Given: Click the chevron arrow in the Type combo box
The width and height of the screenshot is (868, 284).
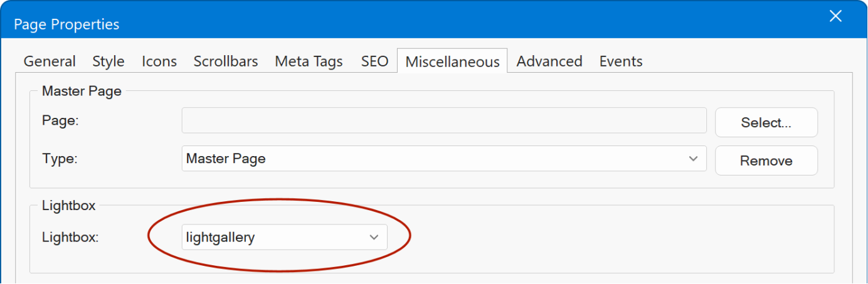Looking at the screenshot, I should click(693, 159).
